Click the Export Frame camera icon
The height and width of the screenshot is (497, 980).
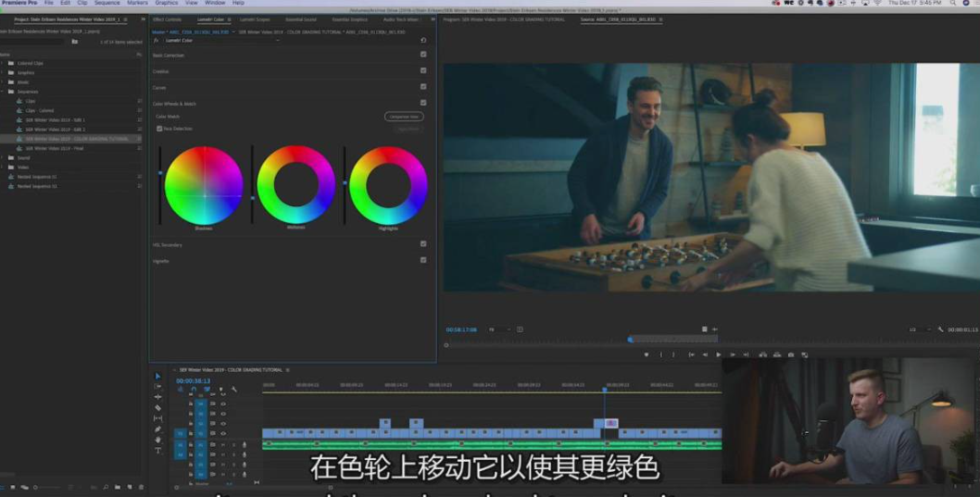point(790,354)
